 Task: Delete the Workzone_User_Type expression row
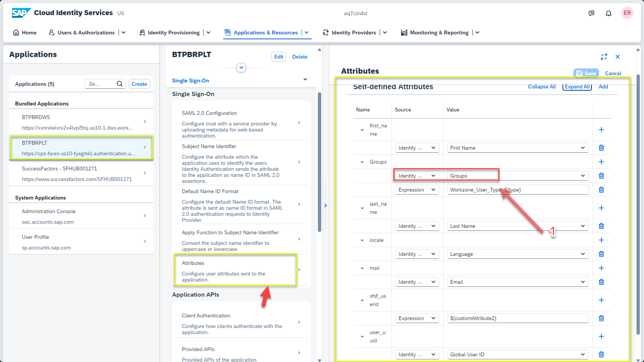pos(601,190)
